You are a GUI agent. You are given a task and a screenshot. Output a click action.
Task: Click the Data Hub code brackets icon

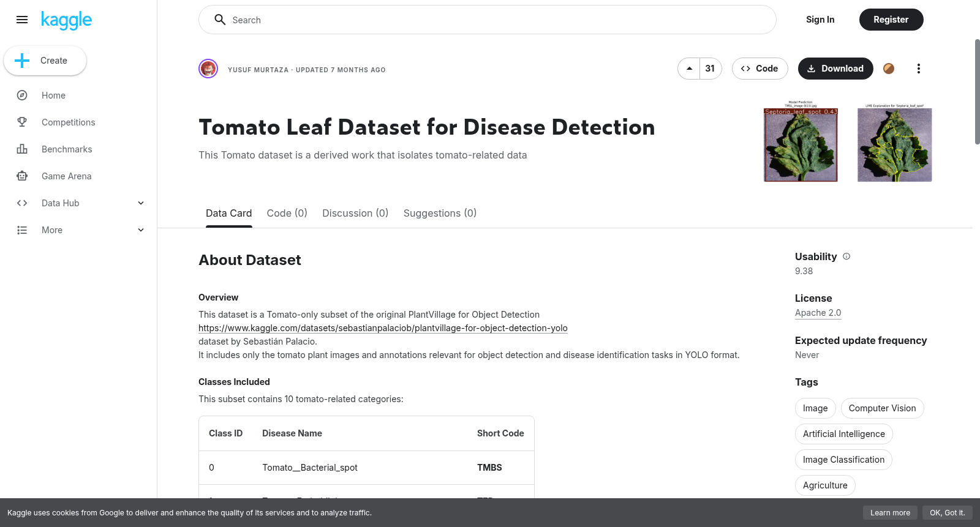(x=22, y=203)
